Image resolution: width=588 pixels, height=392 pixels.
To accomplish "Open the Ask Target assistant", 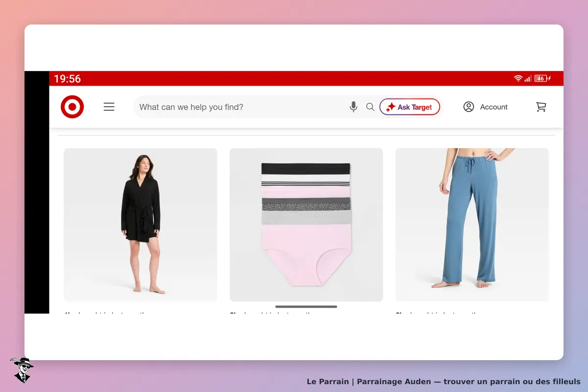I will click(x=410, y=107).
